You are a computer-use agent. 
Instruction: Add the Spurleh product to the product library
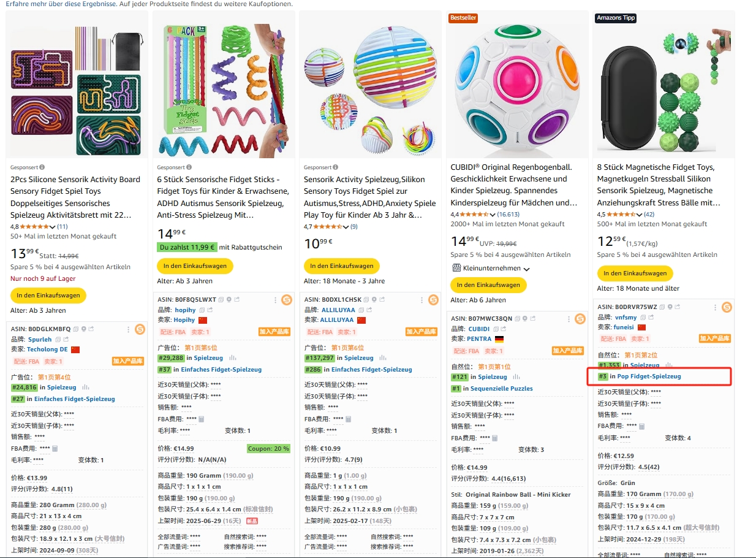click(127, 361)
